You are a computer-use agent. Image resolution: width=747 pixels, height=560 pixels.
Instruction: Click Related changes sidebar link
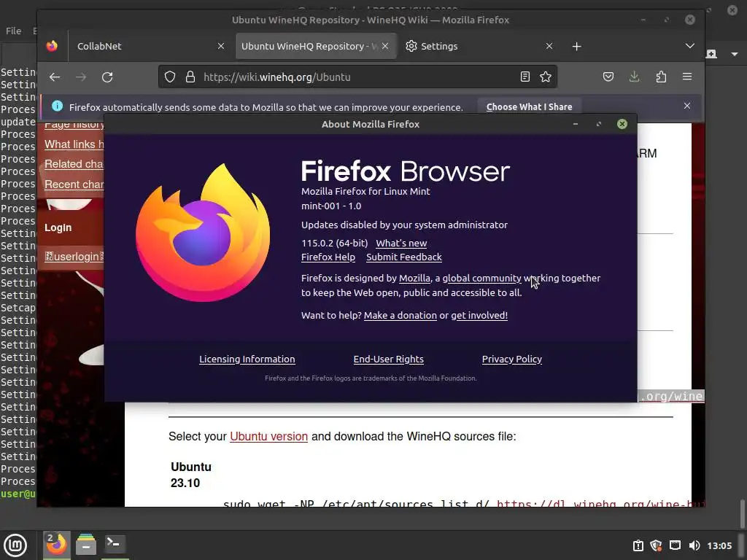pos(74,164)
